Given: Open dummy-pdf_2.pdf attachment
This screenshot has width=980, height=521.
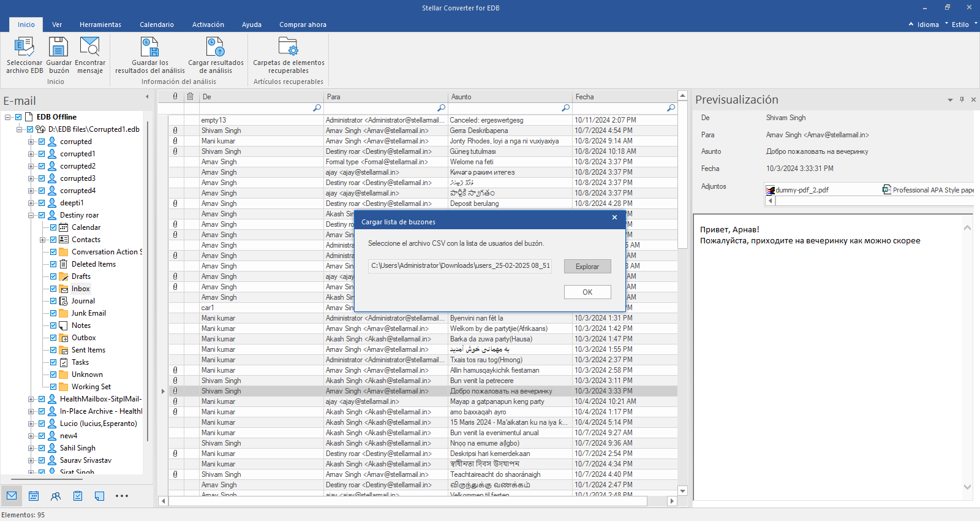Looking at the screenshot, I should [797, 190].
